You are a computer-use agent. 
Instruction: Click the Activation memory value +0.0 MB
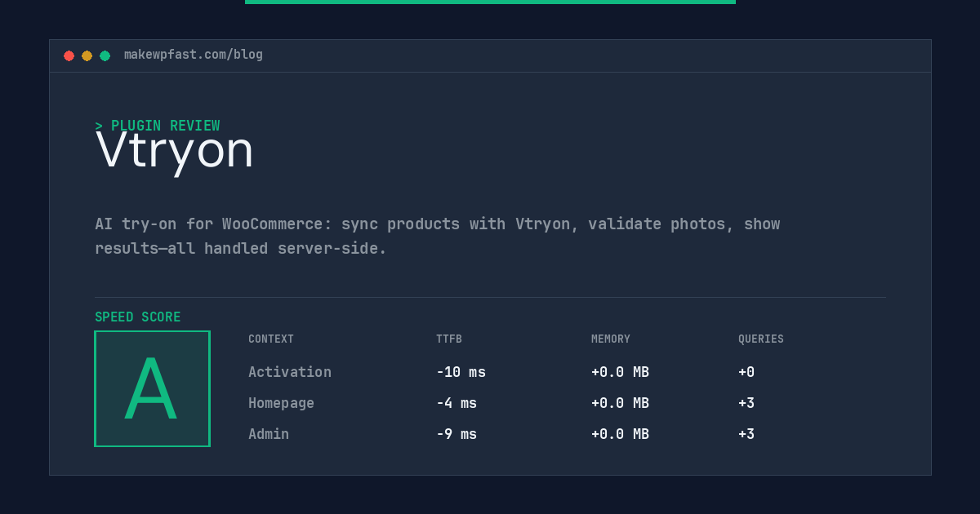click(620, 372)
